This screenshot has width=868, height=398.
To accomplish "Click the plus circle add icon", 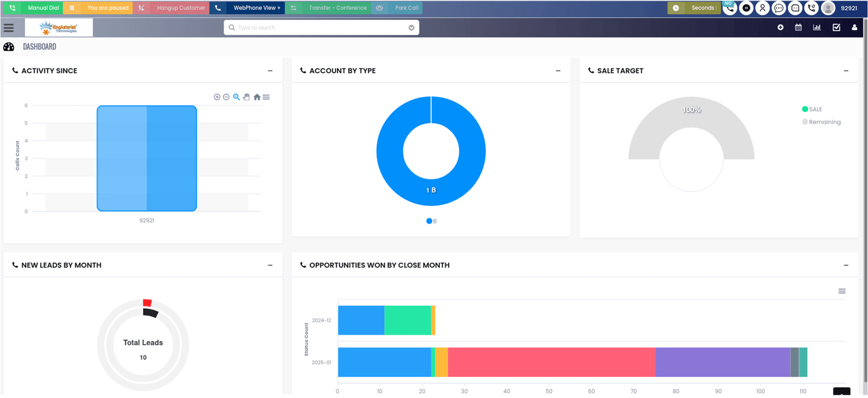I will 780,27.
